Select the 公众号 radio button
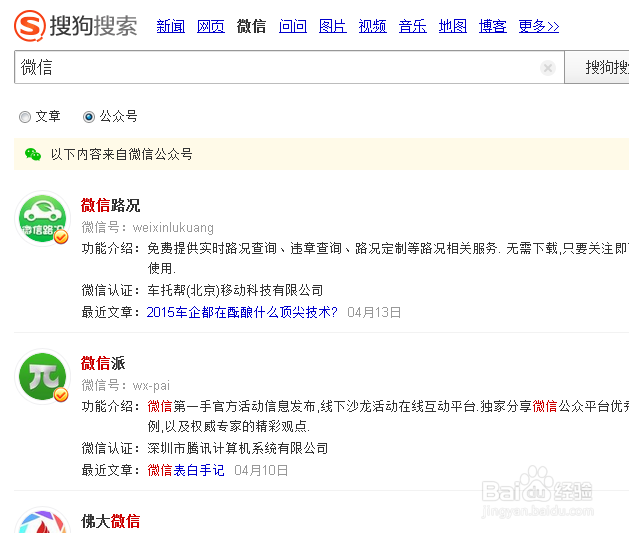629x533 pixels. [89, 117]
